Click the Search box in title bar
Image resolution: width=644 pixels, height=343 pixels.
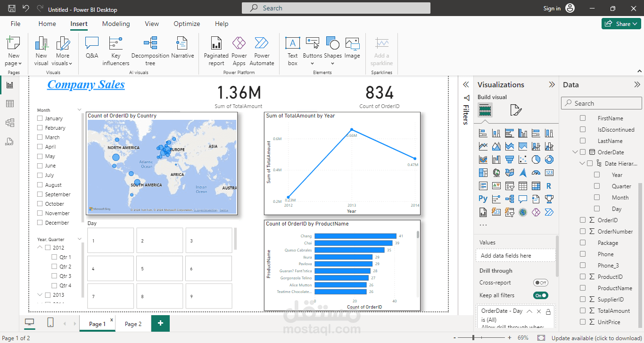click(x=336, y=8)
